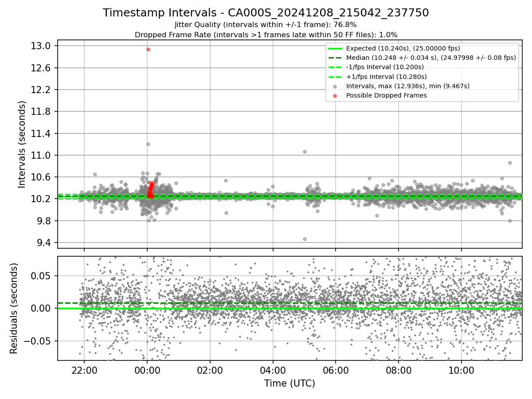Click the red outlier point near 12.9 seconds

(x=148, y=49)
